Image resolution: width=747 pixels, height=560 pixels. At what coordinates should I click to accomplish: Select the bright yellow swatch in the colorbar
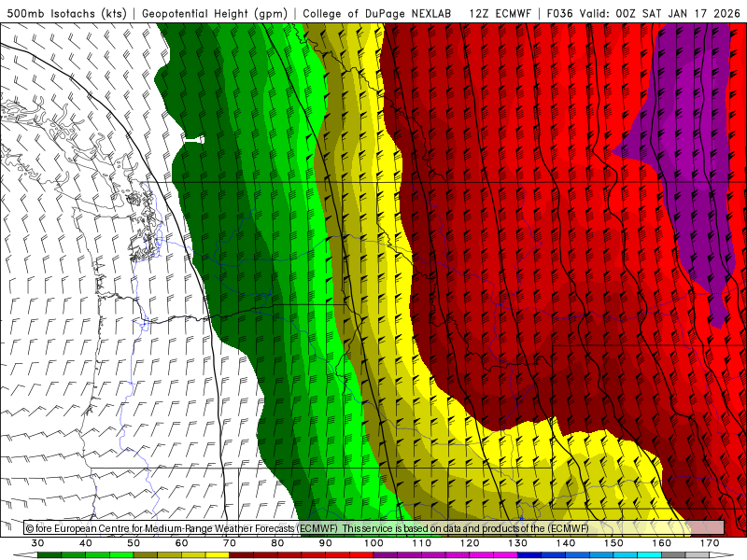click(x=218, y=555)
